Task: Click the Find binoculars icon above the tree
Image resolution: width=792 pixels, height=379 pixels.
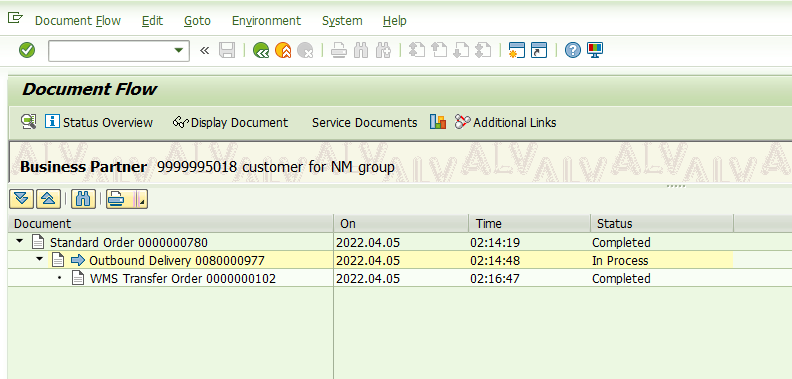Action: click(x=83, y=199)
